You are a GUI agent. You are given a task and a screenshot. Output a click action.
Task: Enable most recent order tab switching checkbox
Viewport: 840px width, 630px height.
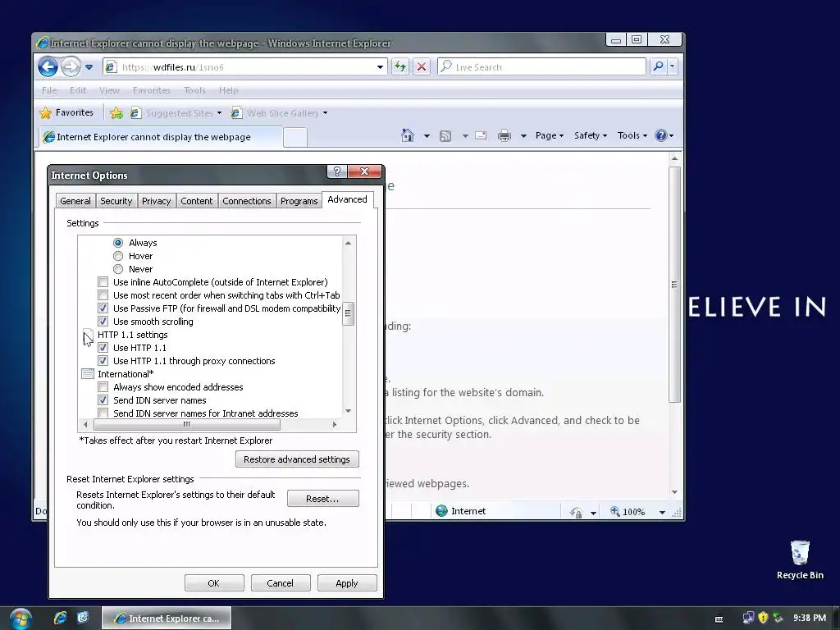[103, 295]
